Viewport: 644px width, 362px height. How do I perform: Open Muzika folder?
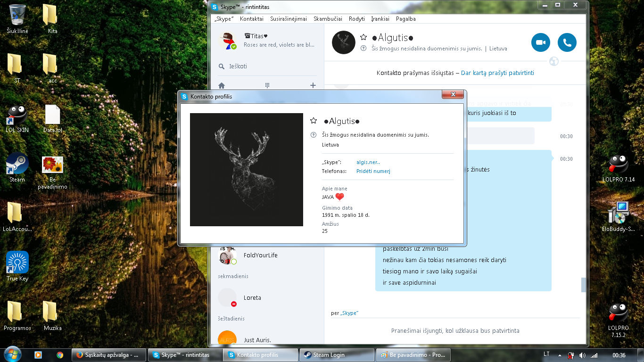coord(52,316)
